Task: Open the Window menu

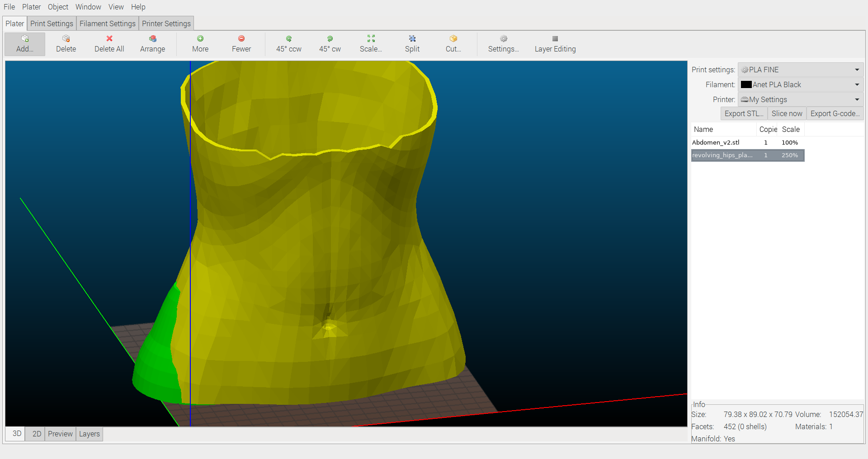Action: point(88,7)
